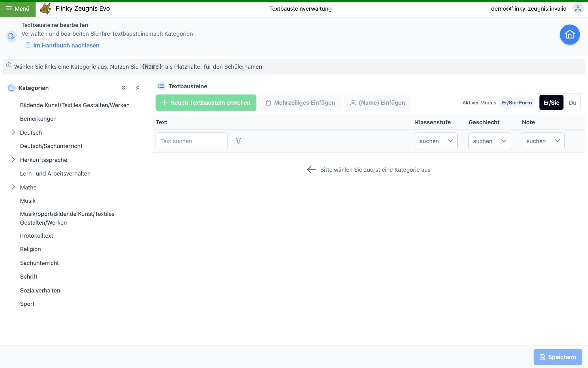This screenshot has width=588, height=368.
Task: Collapse all categories with double-chevron up icon
Action: (x=138, y=88)
